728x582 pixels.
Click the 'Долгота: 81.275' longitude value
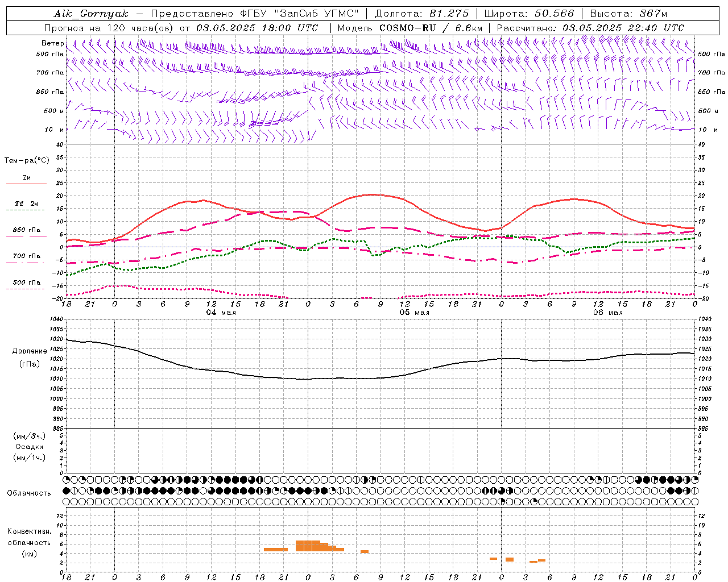[x=422, y=14]
